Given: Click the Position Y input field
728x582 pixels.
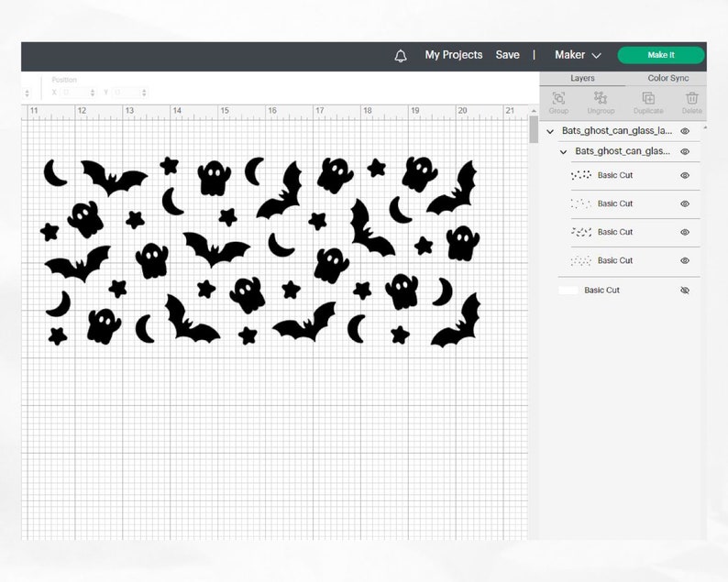Looking at the screenshot, I should (127, 93).
